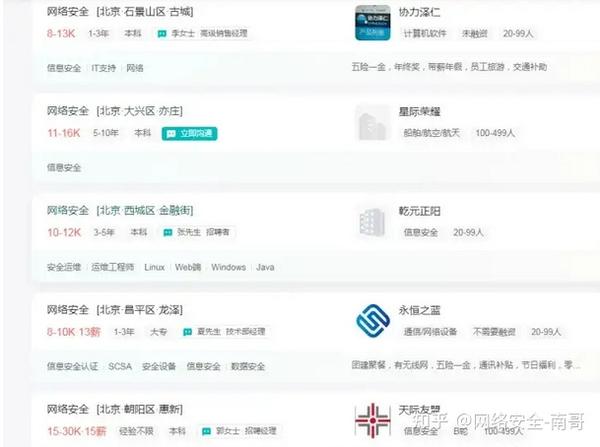Open the 天际友盟 red cross logo

pos(373,420)
